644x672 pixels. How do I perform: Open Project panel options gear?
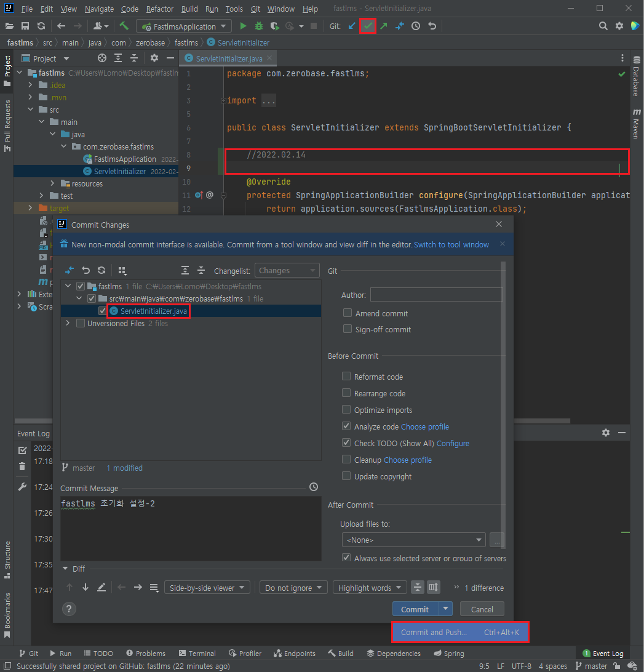point(154,58)
